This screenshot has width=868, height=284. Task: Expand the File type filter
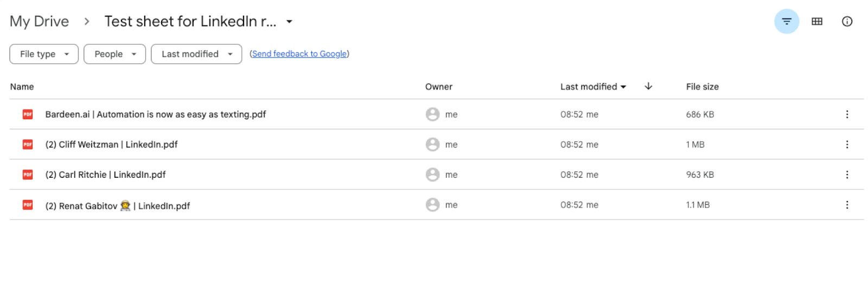point(44,54)
